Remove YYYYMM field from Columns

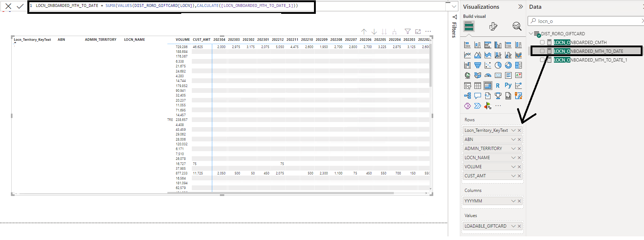point(519,201)
